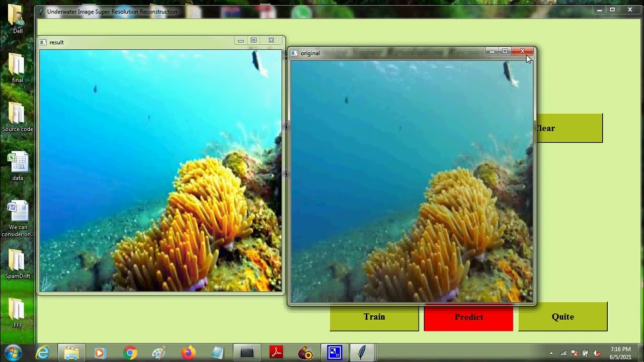
Task: Click the image in the original window
Action: click(x=412, y=181)
